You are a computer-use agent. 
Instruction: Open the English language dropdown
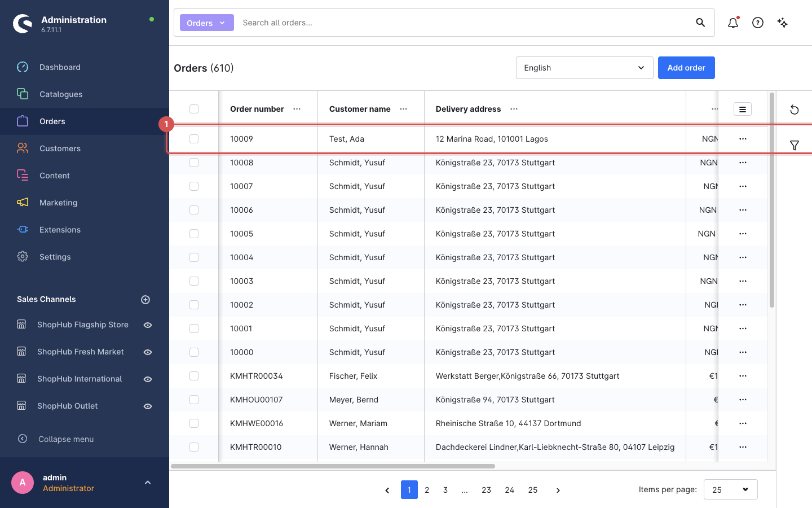pyautogui.click(x=584, y=68)
